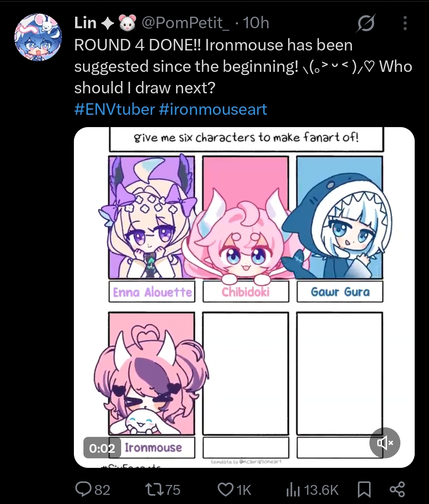Open the three-dot more options menu
This screenshot has width=429, height=504.
405,23
